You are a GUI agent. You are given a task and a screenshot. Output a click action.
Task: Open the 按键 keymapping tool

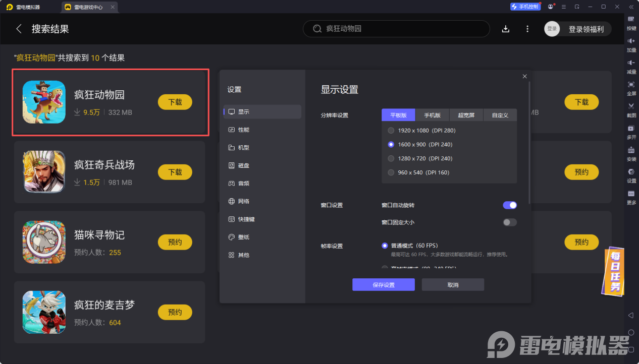click(631, 23)
